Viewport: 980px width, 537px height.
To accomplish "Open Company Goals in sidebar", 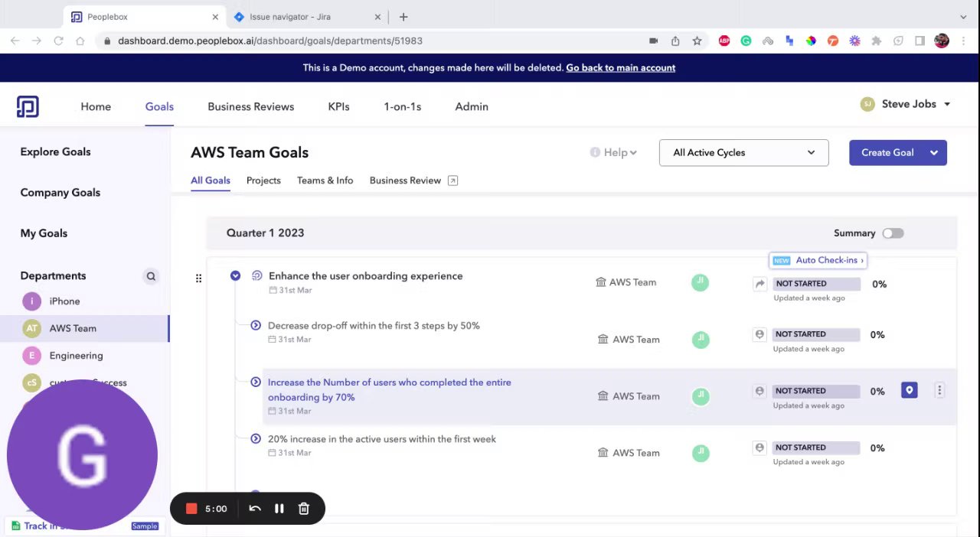I will click(60, 192).
